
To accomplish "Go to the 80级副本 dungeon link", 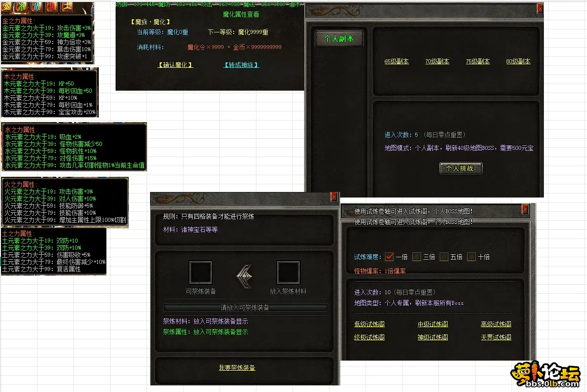I will click(518, 61).
